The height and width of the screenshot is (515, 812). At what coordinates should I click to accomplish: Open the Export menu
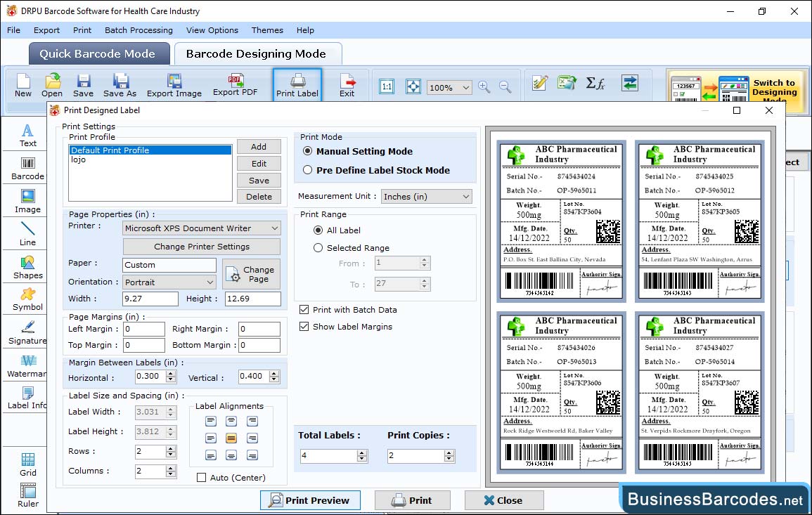tap(46, 30)
